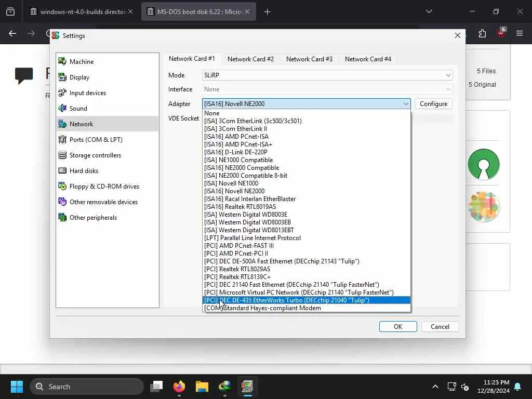Collapse the Adapter dropdown arrow

(406, 104)
